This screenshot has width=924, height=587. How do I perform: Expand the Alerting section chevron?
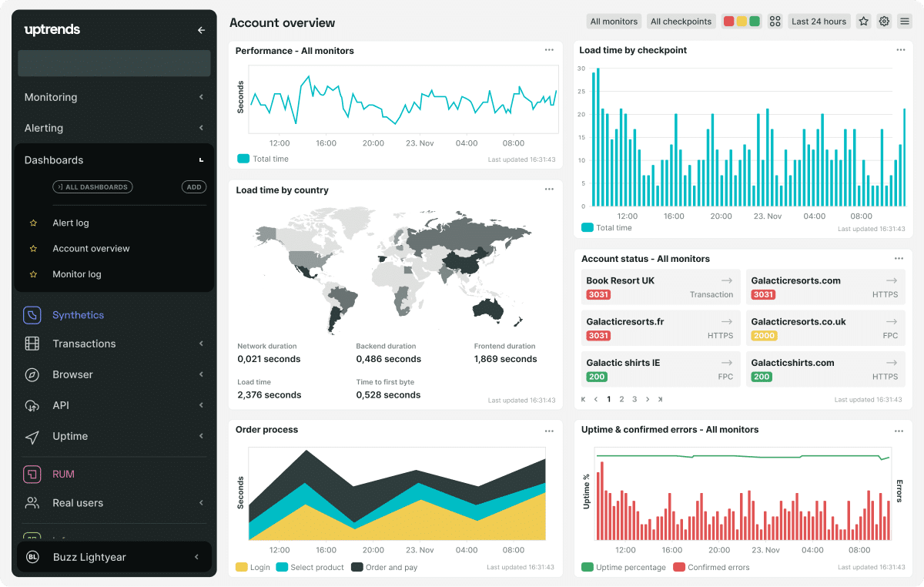pyautogui.click(x=201, y=128)
